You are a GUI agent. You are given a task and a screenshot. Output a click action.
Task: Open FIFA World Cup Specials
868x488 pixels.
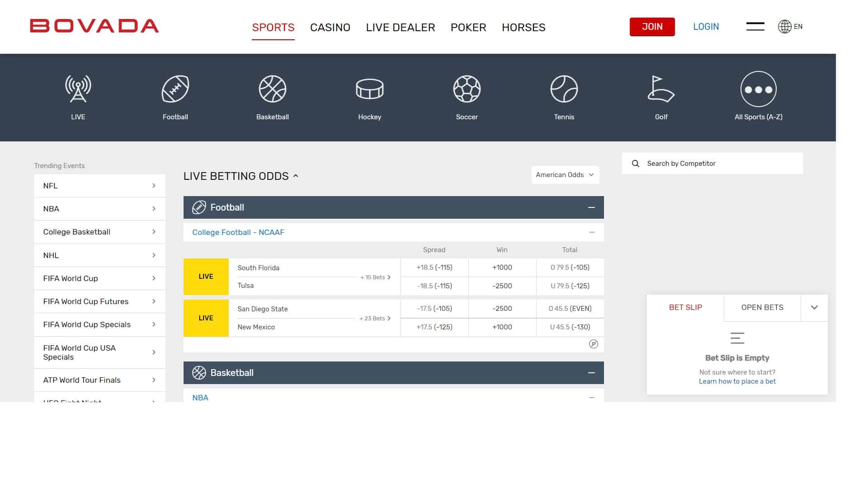click(99, 324)
